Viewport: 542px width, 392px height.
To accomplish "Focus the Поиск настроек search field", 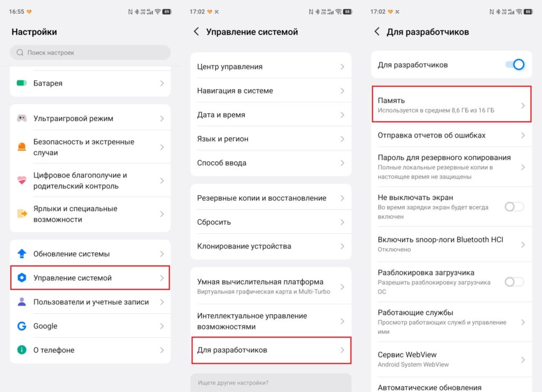I will pyautogui.click(x=90, y=52).
